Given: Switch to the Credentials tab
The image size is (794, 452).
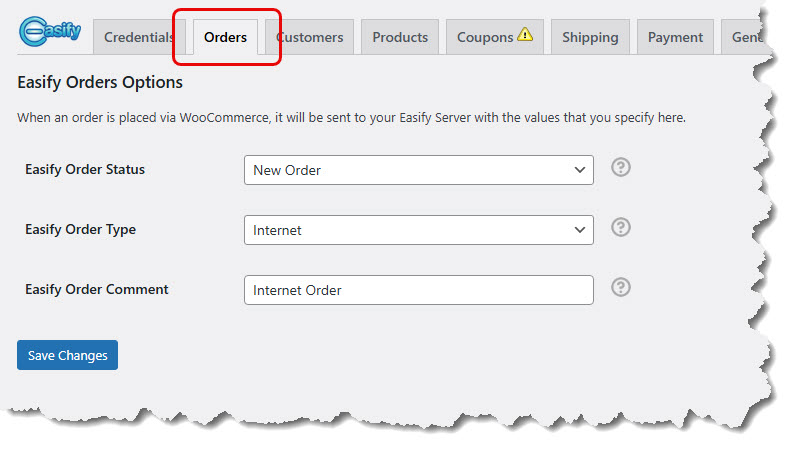Looking at the screenshot, I should [x=139, y=37].
